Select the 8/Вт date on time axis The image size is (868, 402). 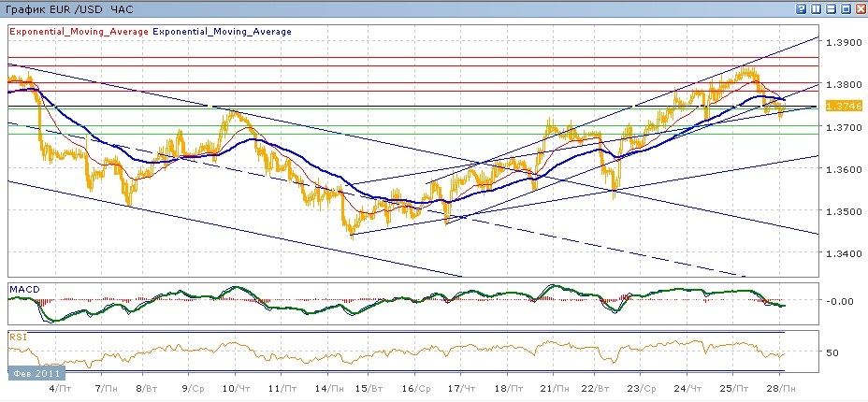click(148, 389)
